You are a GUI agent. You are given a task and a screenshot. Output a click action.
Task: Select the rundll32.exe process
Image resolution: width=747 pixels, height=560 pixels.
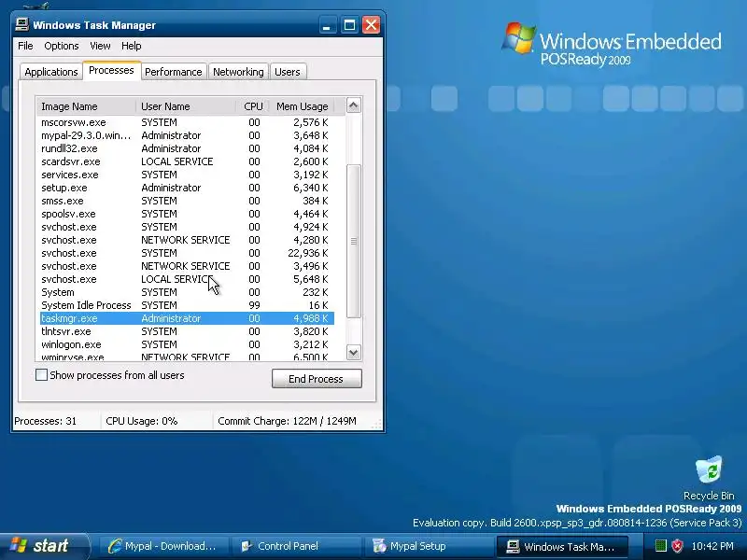[187, 148]
